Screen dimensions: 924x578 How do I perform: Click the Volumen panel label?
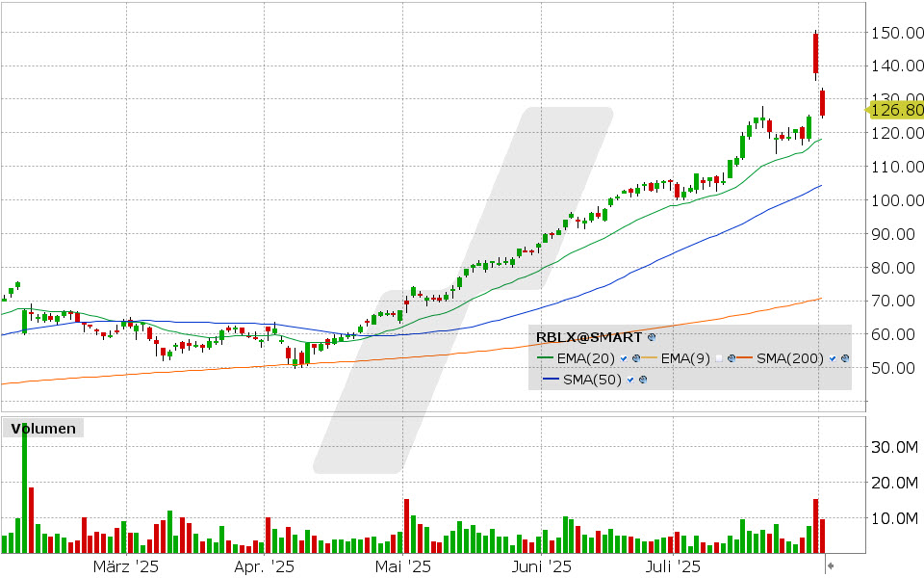[x=43, y=428]
